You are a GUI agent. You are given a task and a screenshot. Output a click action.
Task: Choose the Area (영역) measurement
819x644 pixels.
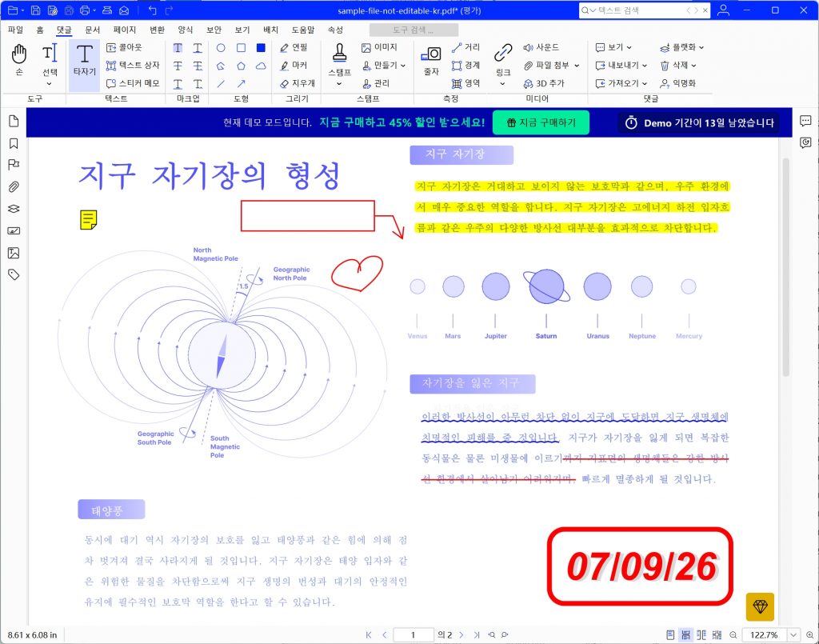pos(466,83)
